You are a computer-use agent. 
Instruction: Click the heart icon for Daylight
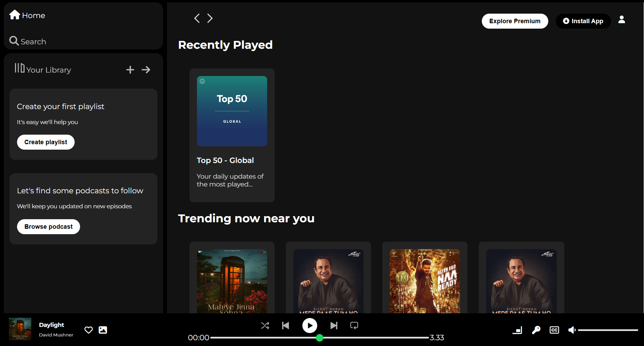click(x=88, y=330)
